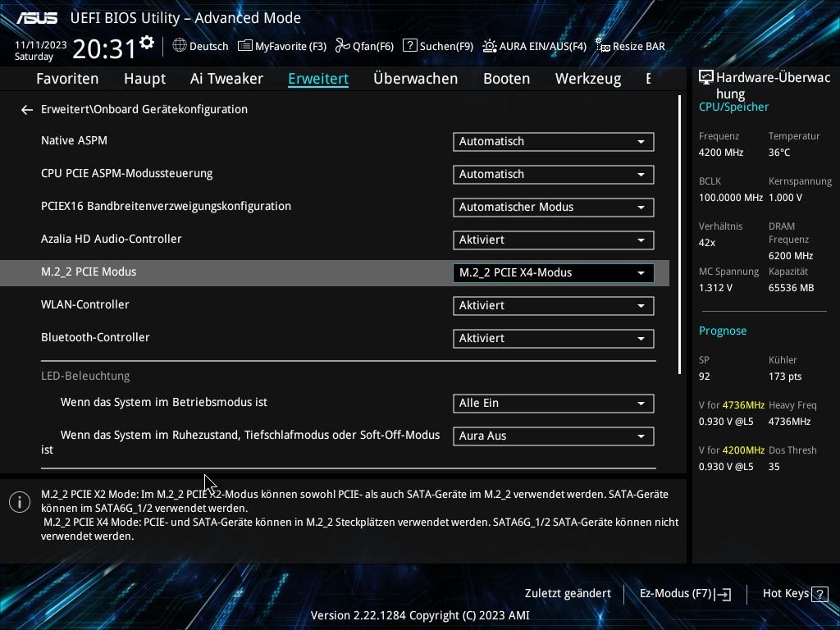Screen dimensions: 840x630
Task: Switch to the Haupt tab
Action: coord(144,79)
